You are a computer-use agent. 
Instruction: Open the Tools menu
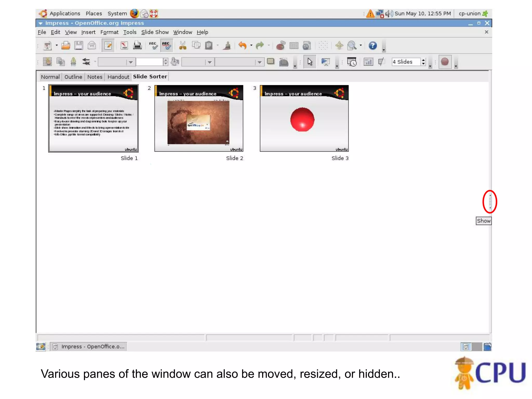coord(130,32)
